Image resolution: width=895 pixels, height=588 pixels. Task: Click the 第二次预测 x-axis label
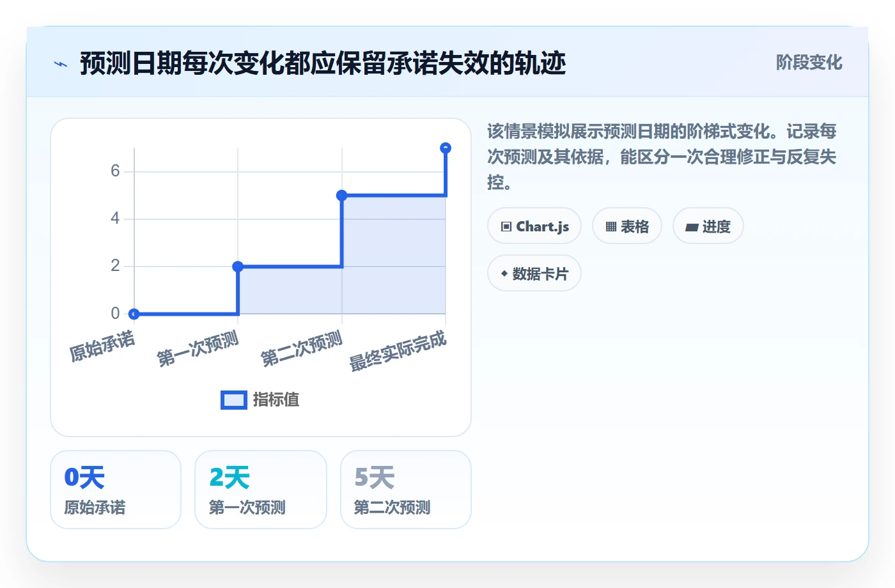pos(302,349)
